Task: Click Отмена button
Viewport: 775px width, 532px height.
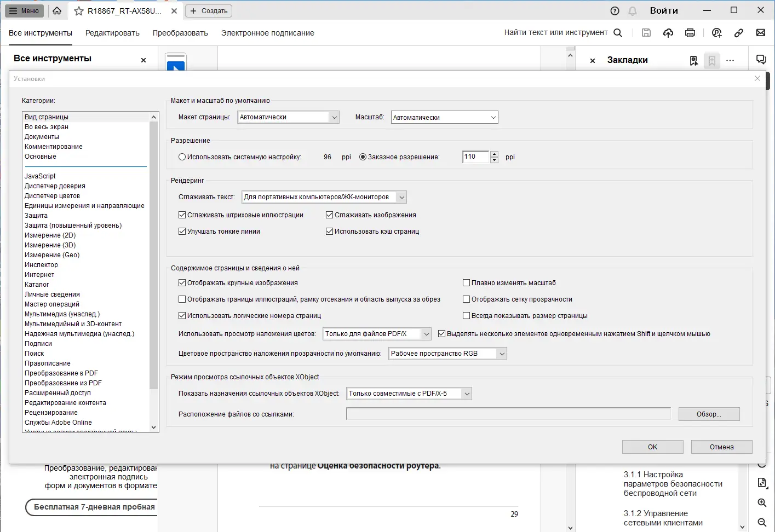Action: pyautogui.click(x=721, y=447)
